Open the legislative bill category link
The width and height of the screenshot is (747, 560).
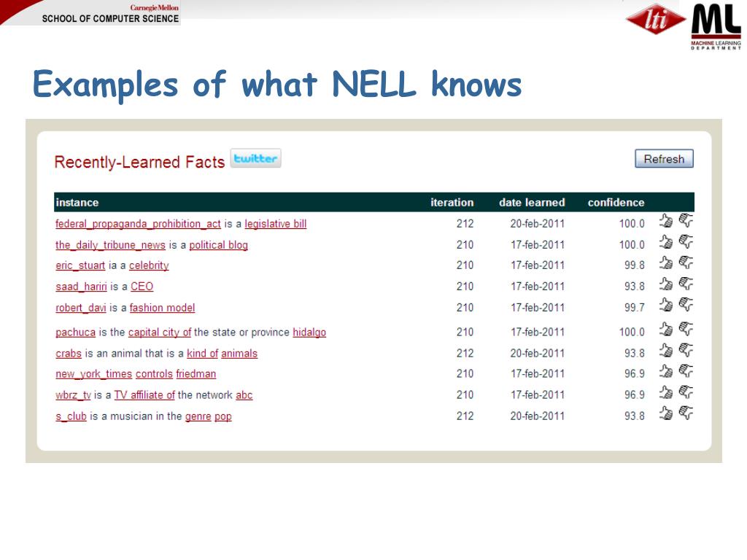pyautogui.click(x=275, y=224)
